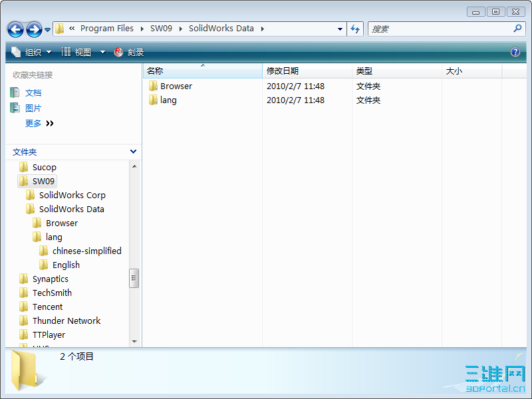
Task: Collapse the 文件夹 folders pane chevron
Action: (x=134, y=152)
